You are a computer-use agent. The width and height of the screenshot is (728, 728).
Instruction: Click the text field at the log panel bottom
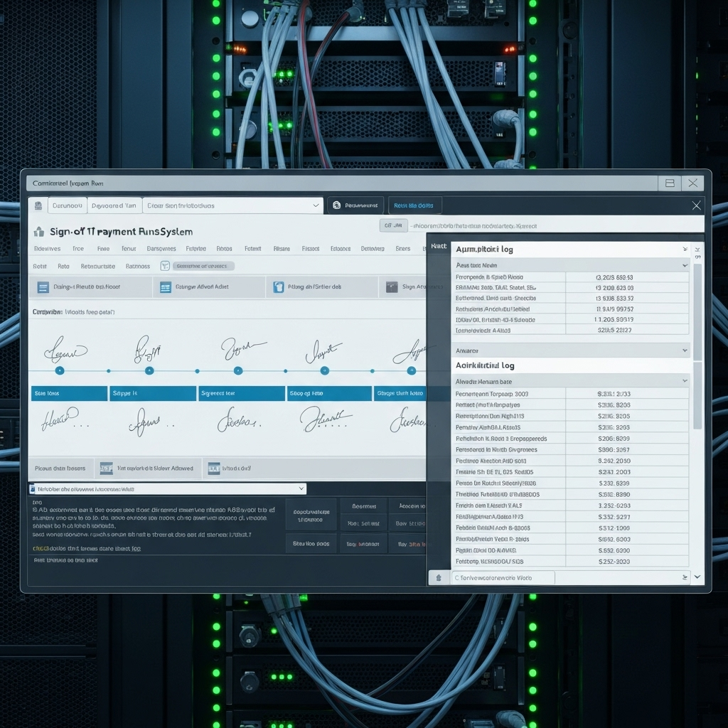click(502, 578)
